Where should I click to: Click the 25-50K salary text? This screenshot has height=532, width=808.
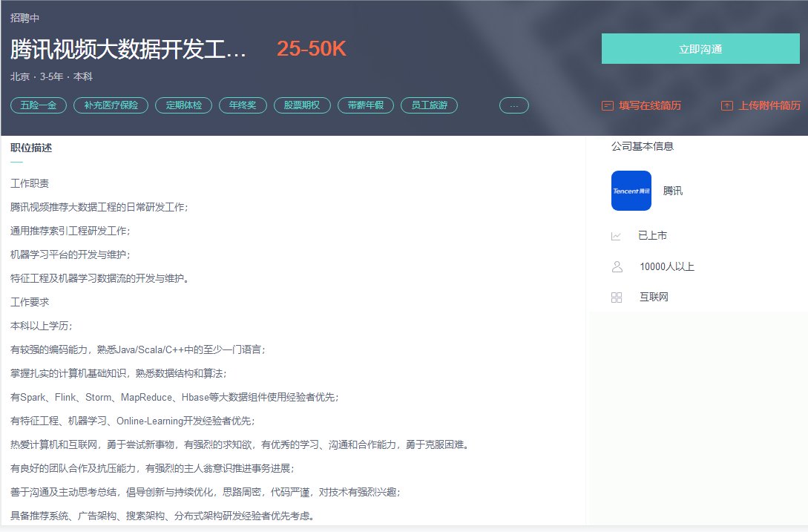(312, 47)
